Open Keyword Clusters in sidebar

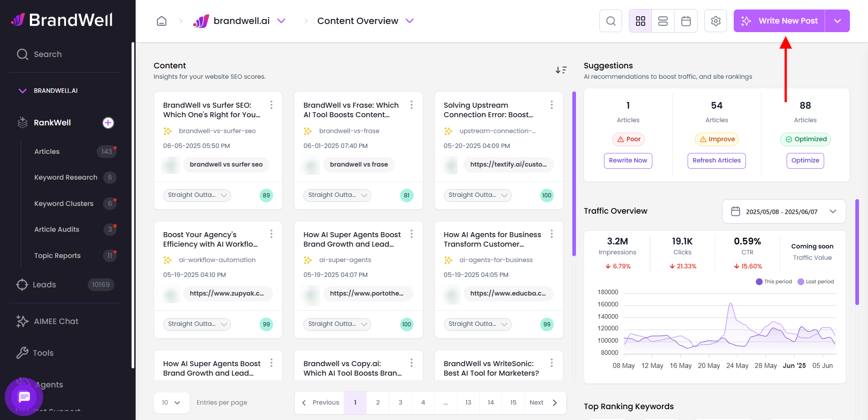[x=64, y=204]
